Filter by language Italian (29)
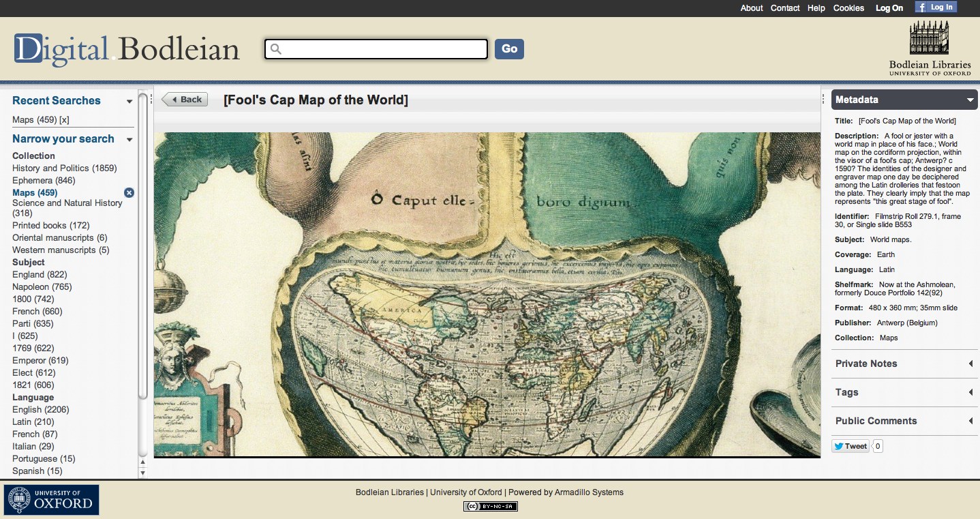This screenshot has height=519, width=980. 33,447
